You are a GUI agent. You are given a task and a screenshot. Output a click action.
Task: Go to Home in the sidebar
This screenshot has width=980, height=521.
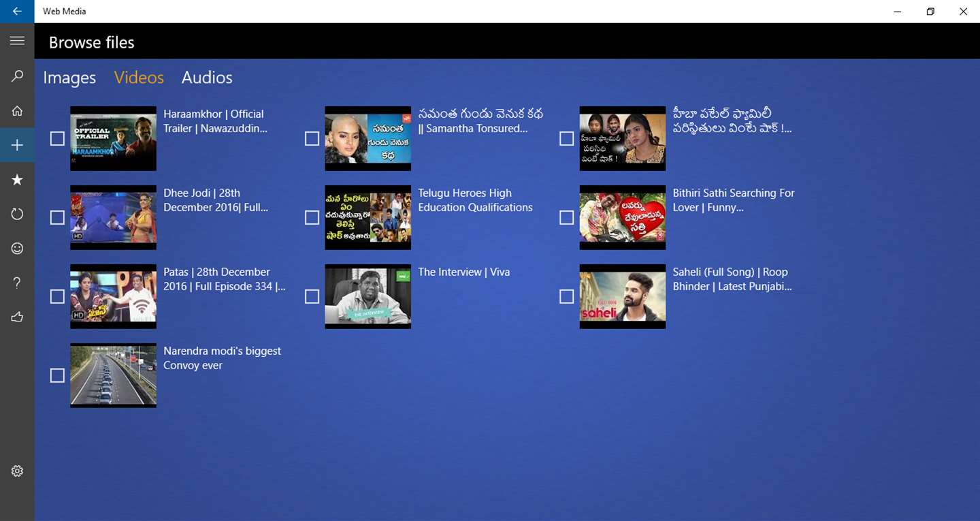coord(17,111)
